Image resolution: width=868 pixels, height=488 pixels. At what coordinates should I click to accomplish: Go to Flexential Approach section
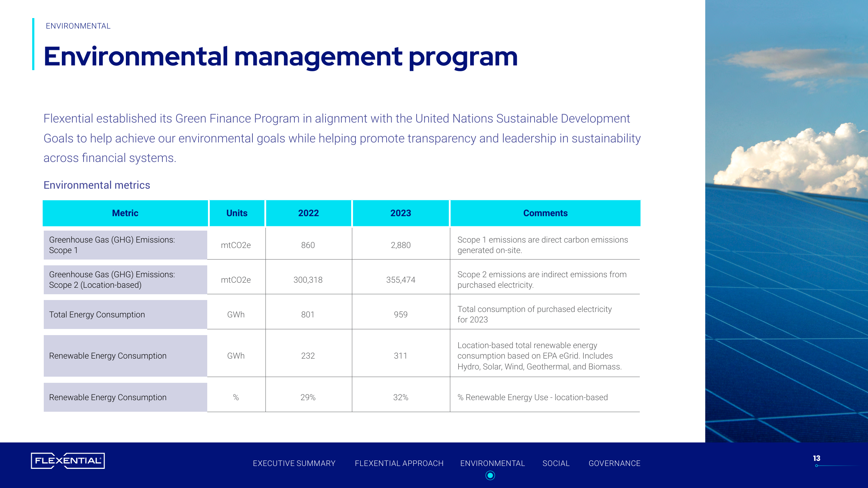[399, 463]
